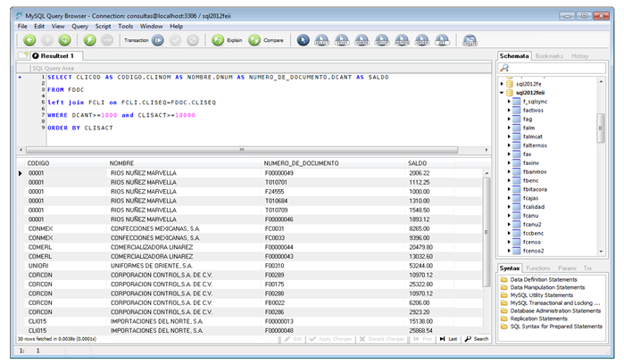Expand the f_sqlsync table node
624x364 pixels.
pyautogui.click(x=509, y=102)
